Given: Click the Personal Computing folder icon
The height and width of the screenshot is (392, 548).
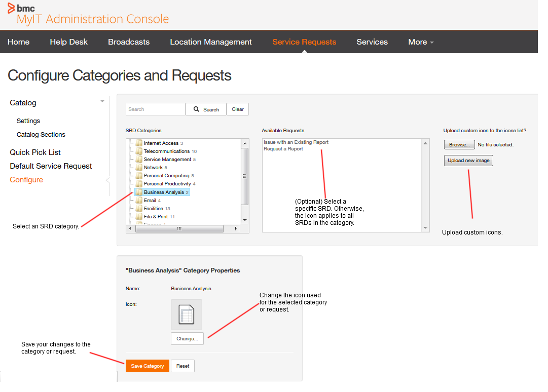Looking at the screenshot, I should tap(139, 176).
